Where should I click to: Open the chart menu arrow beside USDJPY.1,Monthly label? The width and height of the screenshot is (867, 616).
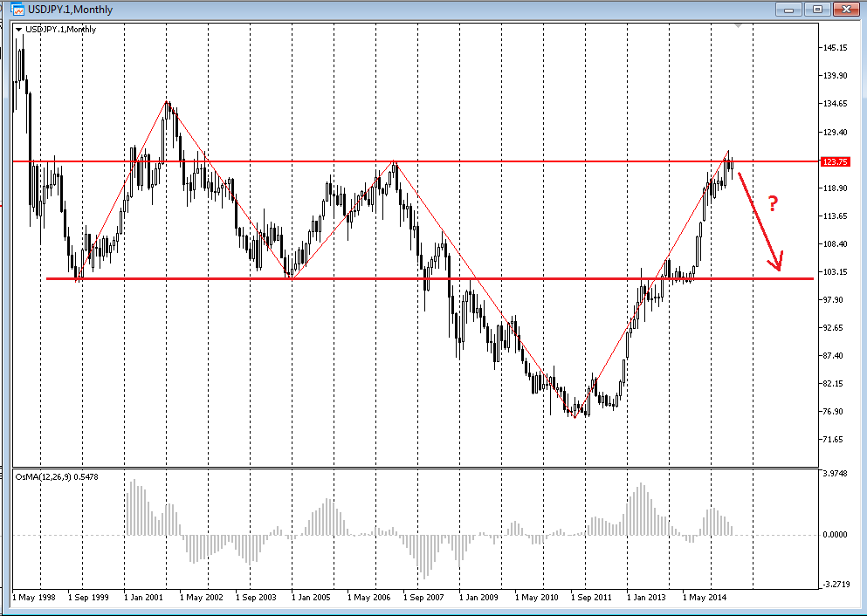coord(19,30)
